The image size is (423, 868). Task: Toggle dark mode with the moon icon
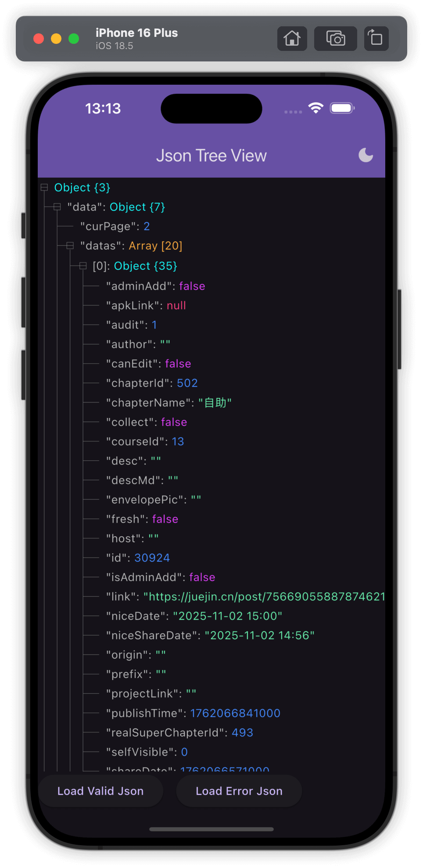(366, 155)
